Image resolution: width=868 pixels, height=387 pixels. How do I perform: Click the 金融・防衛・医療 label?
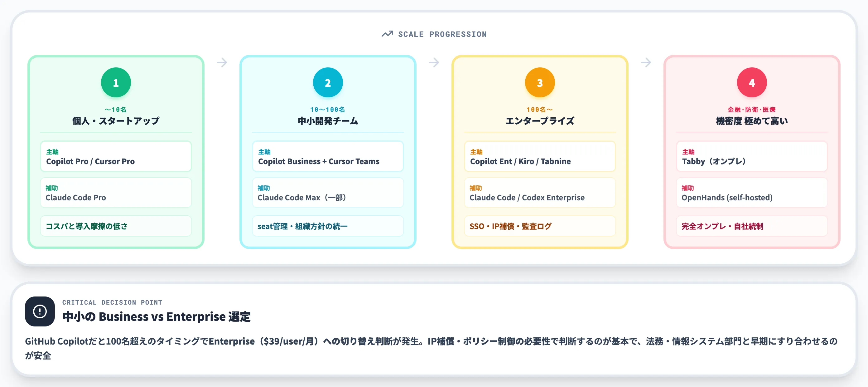click(x=752, y=109)
